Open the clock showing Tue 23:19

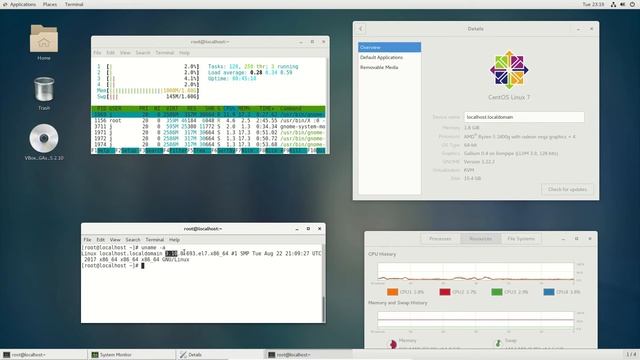(593, 4)
